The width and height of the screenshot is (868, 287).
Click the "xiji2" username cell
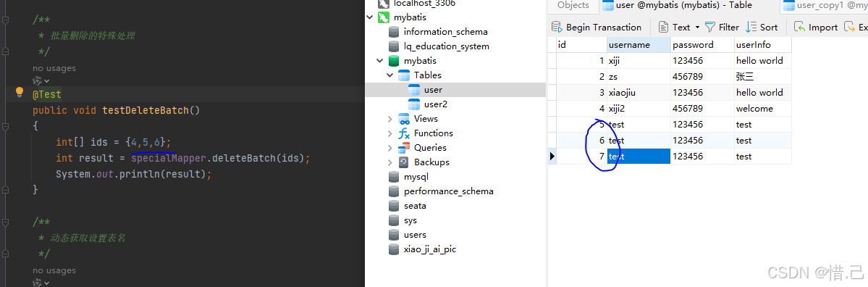pos(639,109)
